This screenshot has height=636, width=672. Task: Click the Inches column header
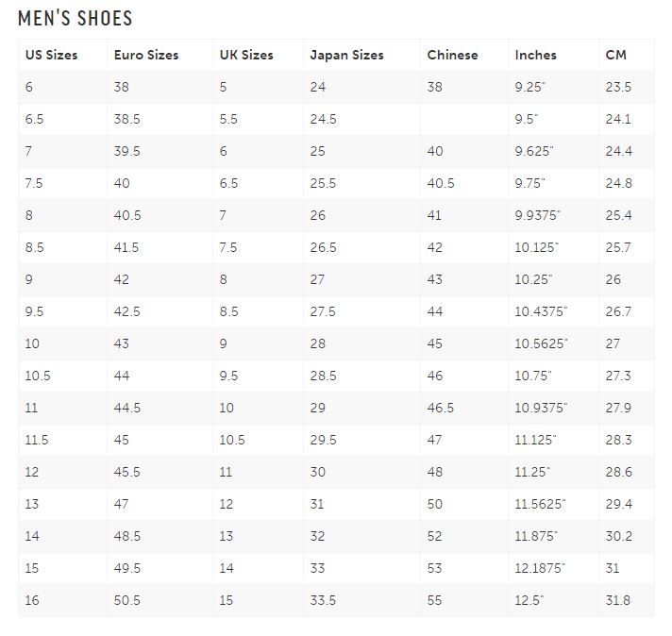pos(535,55)
